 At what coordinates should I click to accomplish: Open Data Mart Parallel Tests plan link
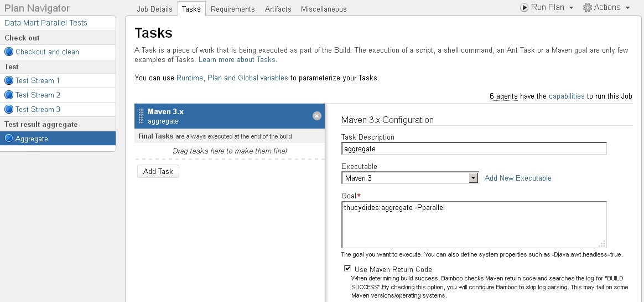[45, 23]
